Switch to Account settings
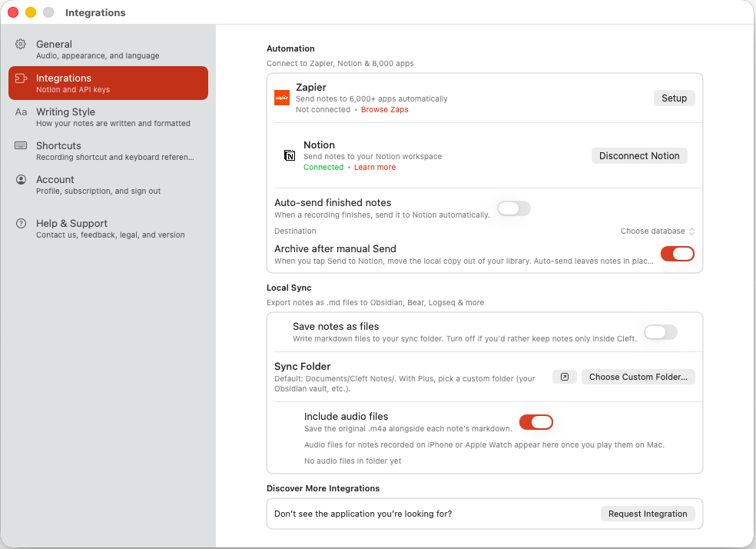Image resolution: width=756 pixels, height=549 pixels. coord(108,185)
